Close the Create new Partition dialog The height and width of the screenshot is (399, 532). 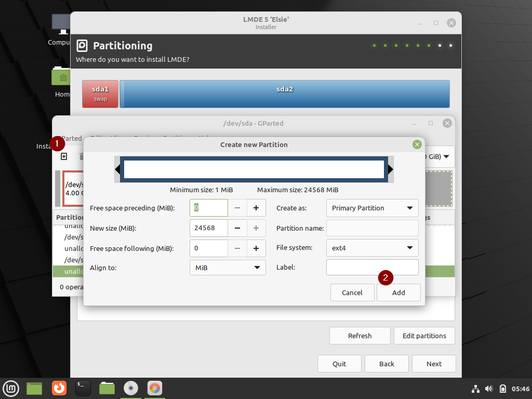click(x=417, y=144)
